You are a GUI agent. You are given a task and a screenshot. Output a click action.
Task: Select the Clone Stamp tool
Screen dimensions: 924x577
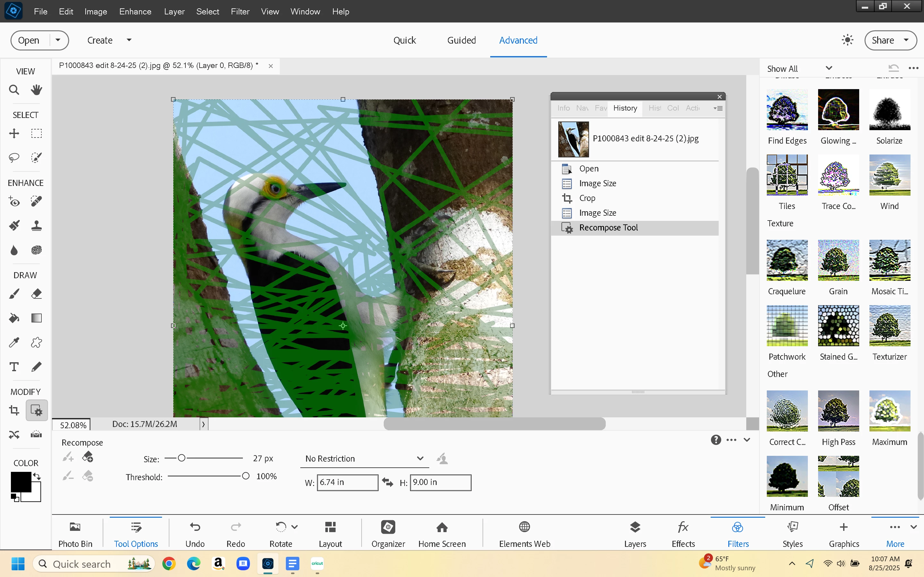point(36,226)
